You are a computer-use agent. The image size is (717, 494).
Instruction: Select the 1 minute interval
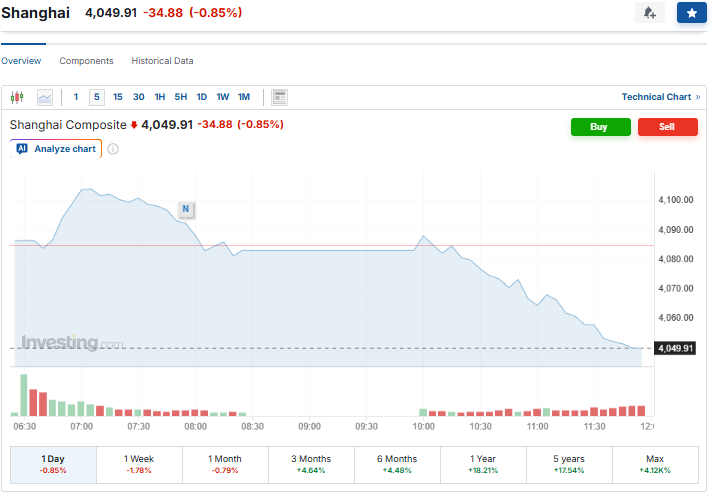(x=76, y=97)
